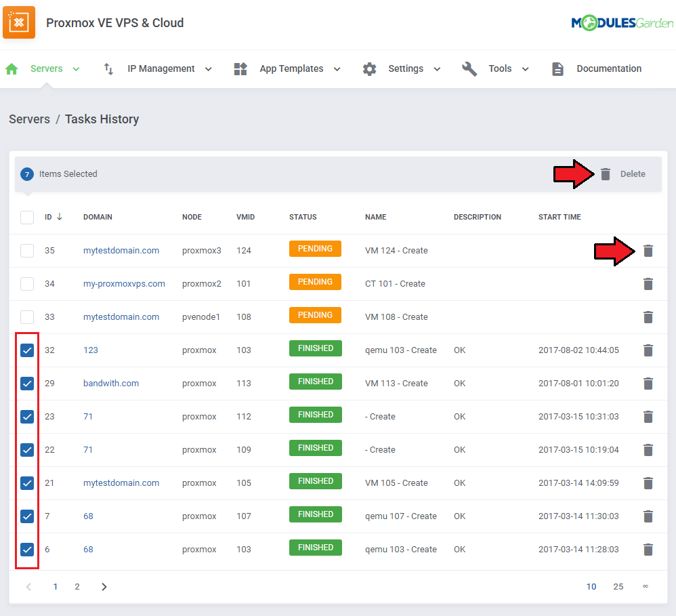The height and width of the screenshot is (616, 676).
Task: Sort by the STATUS column header
Action: [303, 217]
